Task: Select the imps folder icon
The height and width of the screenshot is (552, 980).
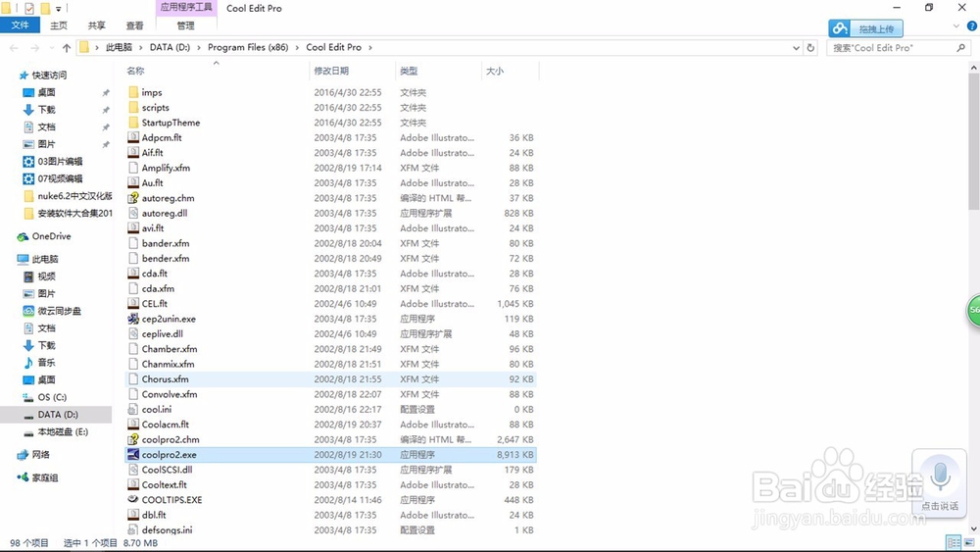Action: tap(133, 92)
